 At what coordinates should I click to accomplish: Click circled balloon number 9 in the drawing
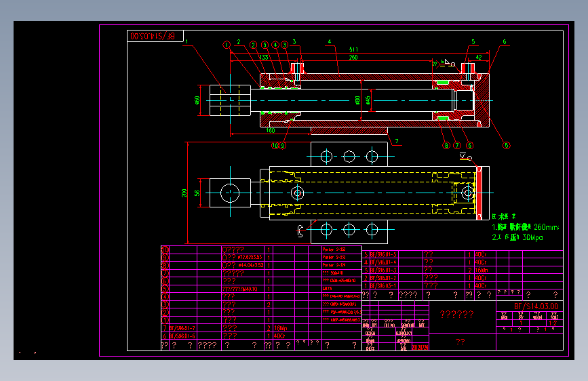283,146
